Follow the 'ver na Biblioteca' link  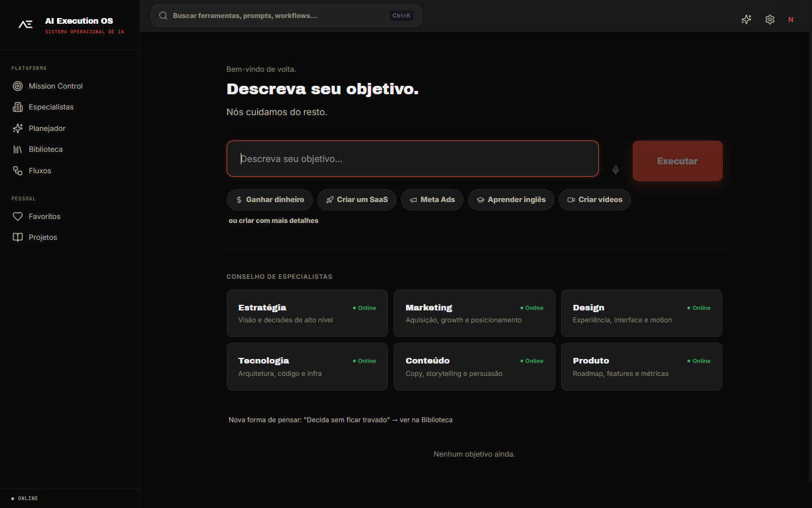(x=426, y=420)
